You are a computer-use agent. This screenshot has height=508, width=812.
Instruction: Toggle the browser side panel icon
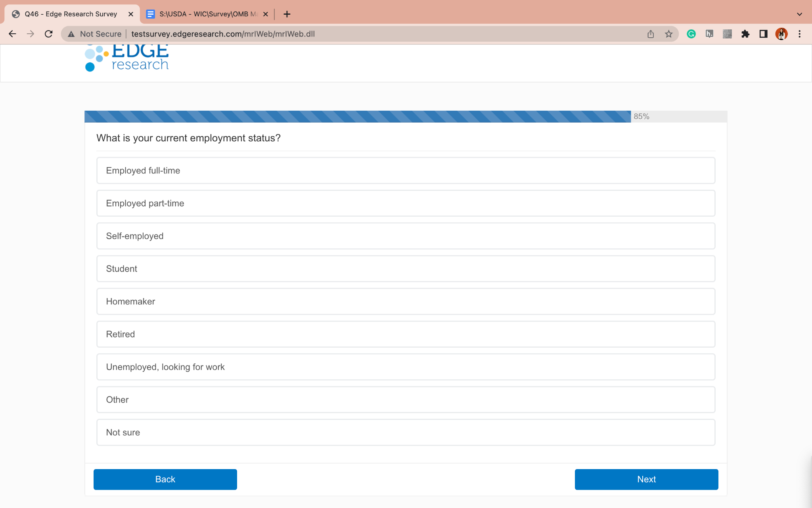(763, 34)
